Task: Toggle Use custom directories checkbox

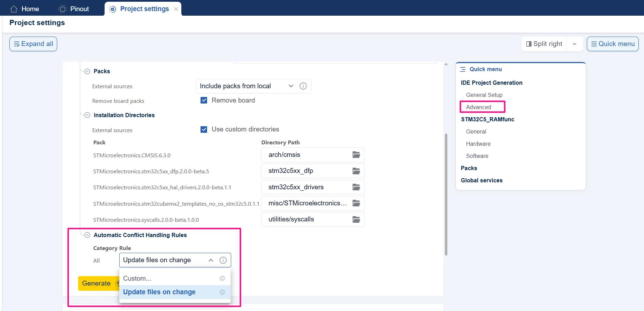Action: (x=204, y=129)
